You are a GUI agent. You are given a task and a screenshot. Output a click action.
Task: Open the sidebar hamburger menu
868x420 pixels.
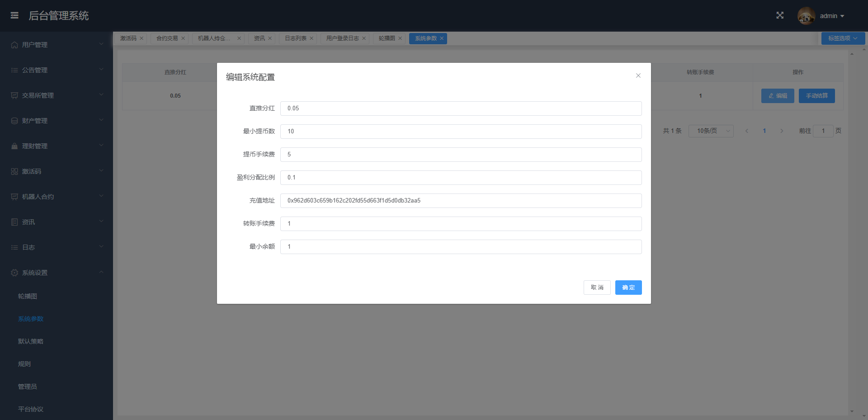(14, 15)
